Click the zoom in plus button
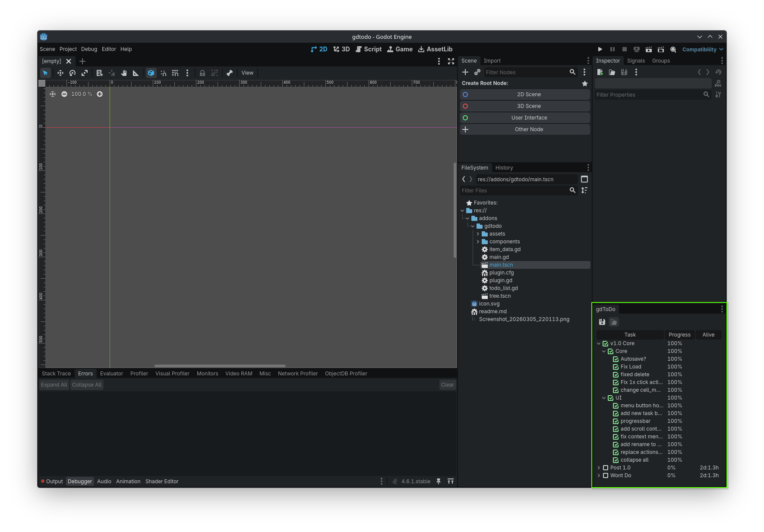The image size is (764, 532). tap(100, 94)
